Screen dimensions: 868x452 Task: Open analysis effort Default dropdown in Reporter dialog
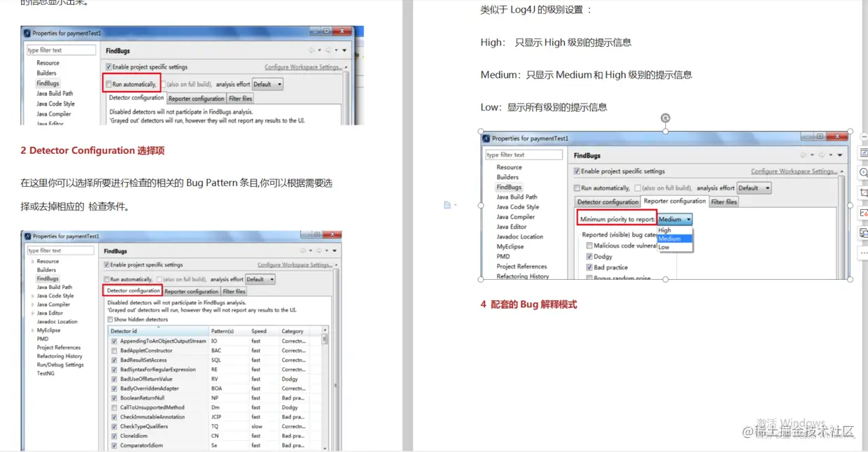click(x=754, y=188)
